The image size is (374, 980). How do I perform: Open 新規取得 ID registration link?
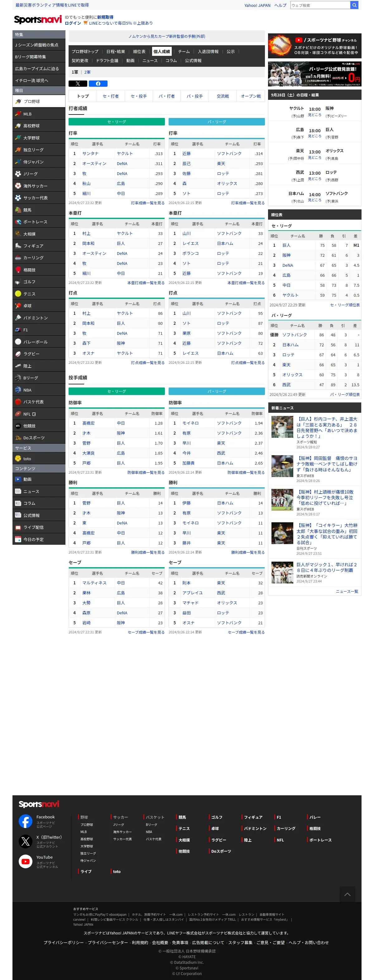105,17
